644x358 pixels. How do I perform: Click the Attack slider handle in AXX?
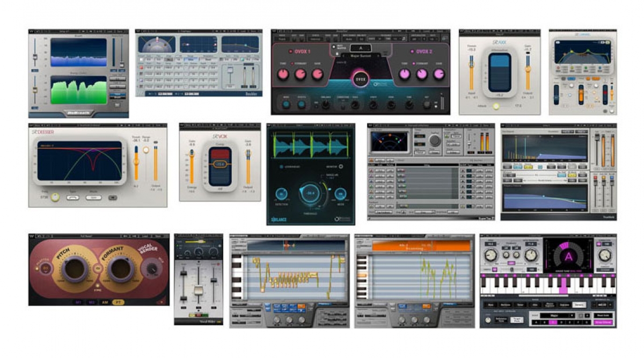tap(496, 106)
